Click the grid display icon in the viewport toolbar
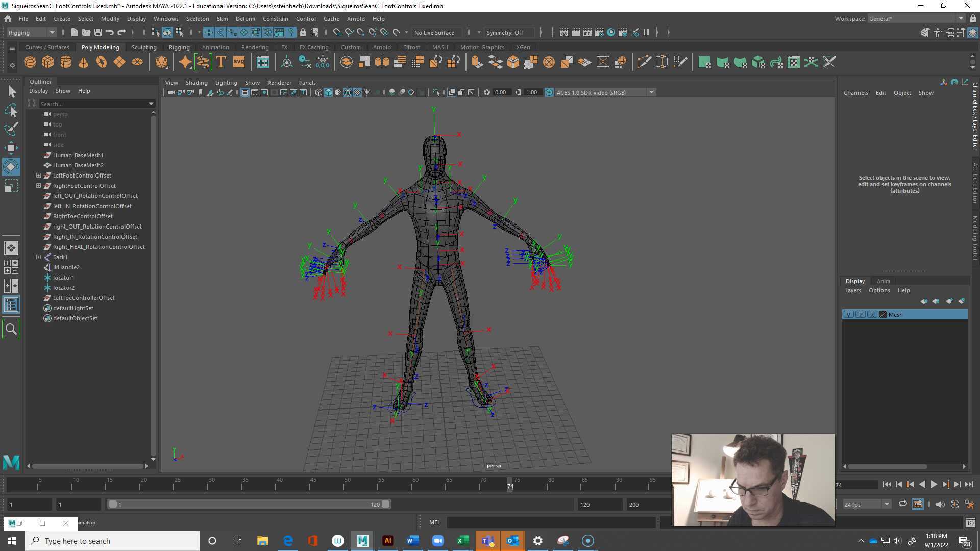980x551 pixels. (245, 92)
